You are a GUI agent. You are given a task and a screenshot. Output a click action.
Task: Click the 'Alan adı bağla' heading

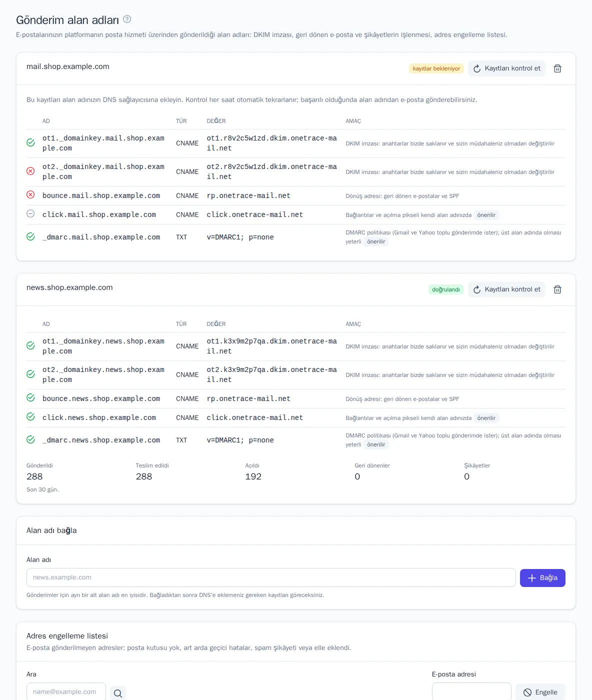coord(51,530)
